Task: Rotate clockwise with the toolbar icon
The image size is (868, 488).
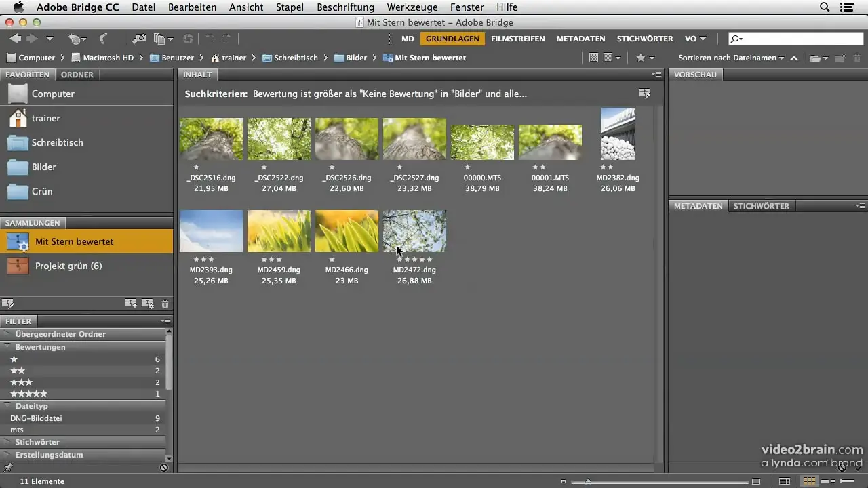Action: (226, 39)
